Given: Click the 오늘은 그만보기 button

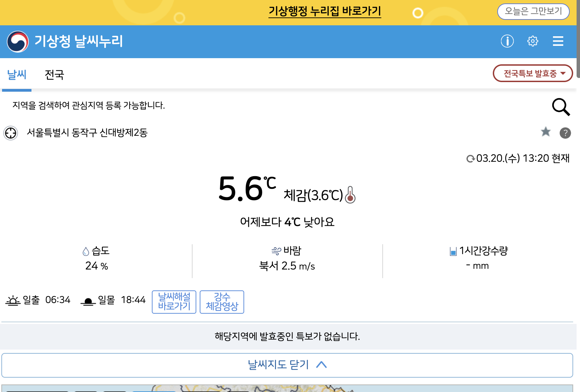Looking at the screenshot, I should [x=533, y=11].
